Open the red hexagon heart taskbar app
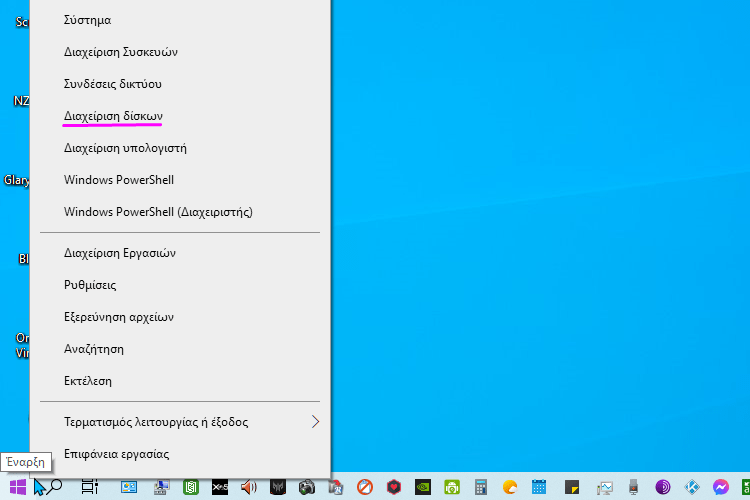This screenshot has height=500, width=750. pyautogui.click(x=394, y=487)
